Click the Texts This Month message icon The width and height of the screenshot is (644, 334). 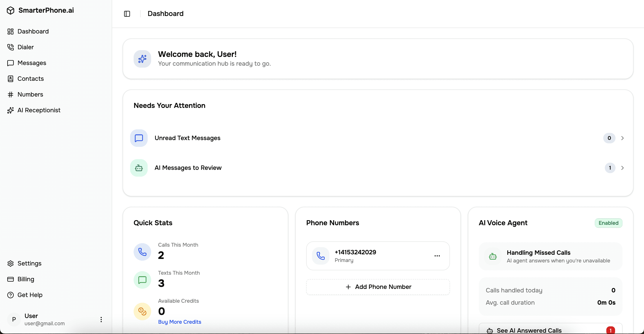click(142, 280)
